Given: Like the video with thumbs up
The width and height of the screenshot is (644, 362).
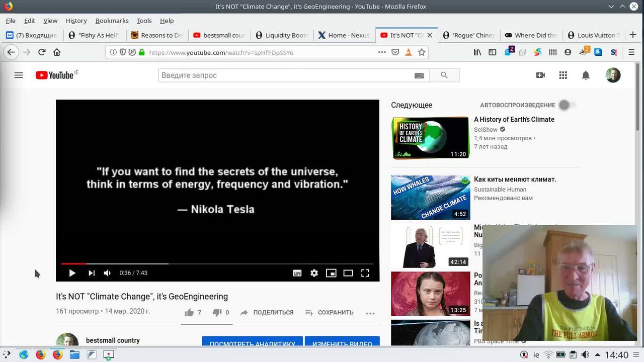Looking at the screenshot, I should [x=190, y=313].
